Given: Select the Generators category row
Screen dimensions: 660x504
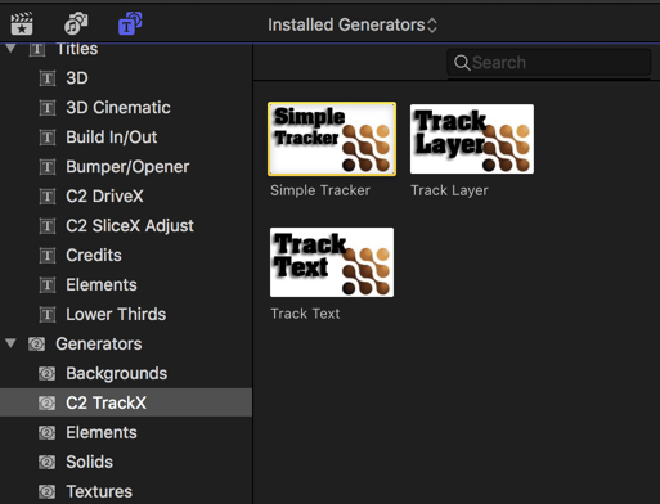Looking at the screenshot, I should (126, 344).
